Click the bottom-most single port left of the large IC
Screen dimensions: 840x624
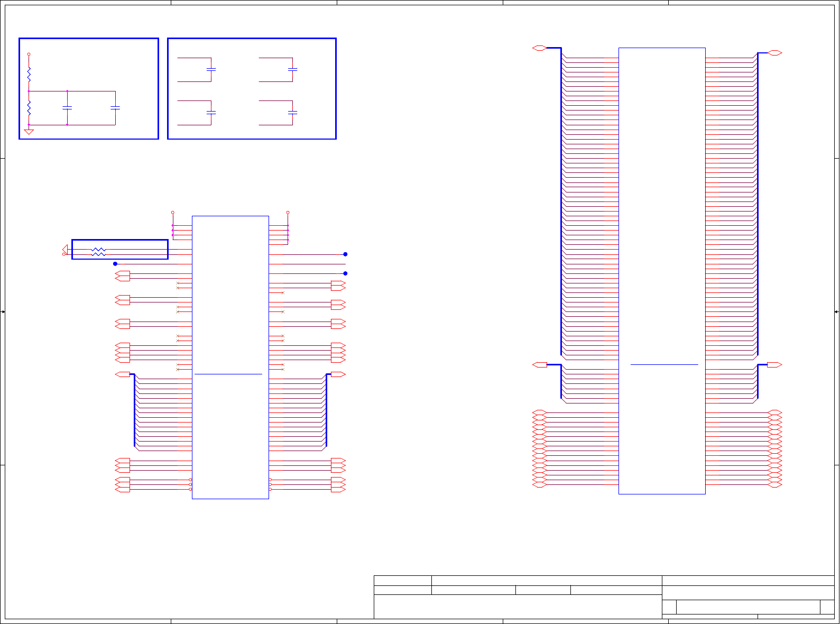pyautogui.click(x=540, y=485)
